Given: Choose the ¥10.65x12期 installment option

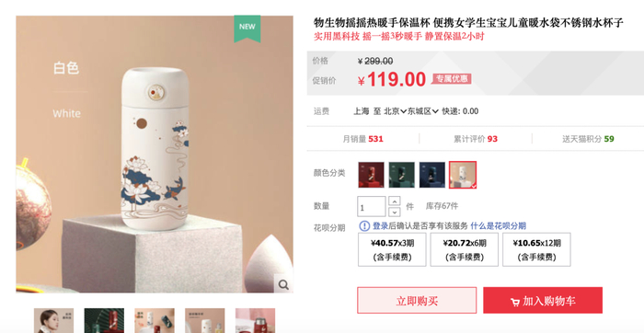Looking at the screenshot, I should (536, 249).
